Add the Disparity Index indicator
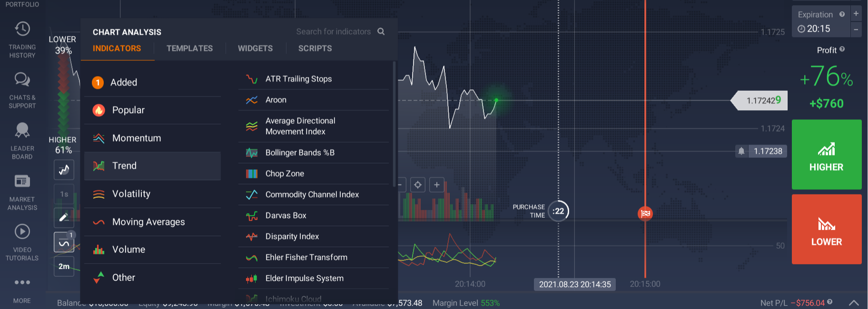 (x=314, y=236)
